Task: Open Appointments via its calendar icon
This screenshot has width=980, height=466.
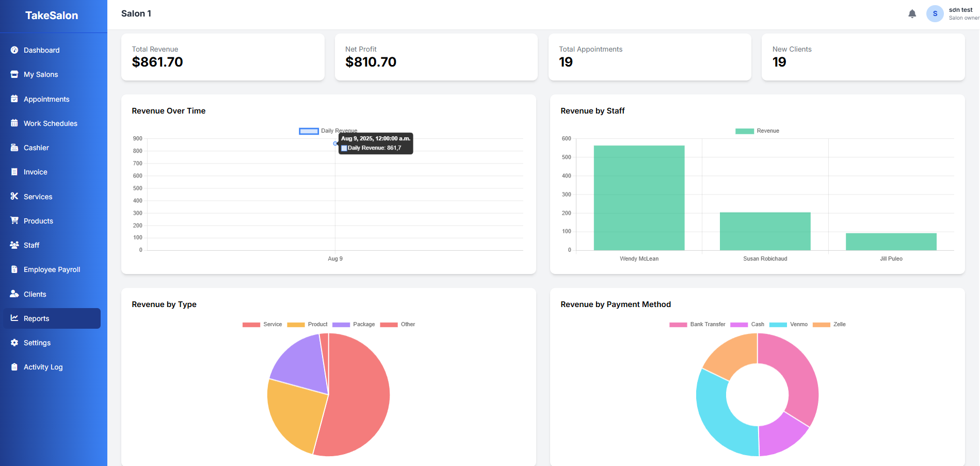Action: pyautogui.click(x=14, y=99)
